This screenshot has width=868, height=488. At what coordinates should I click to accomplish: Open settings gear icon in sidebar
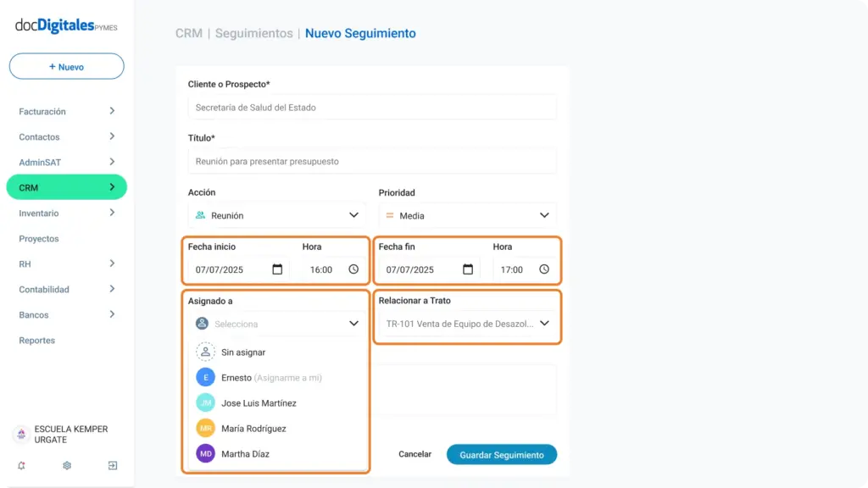click(x=67, y=466)
